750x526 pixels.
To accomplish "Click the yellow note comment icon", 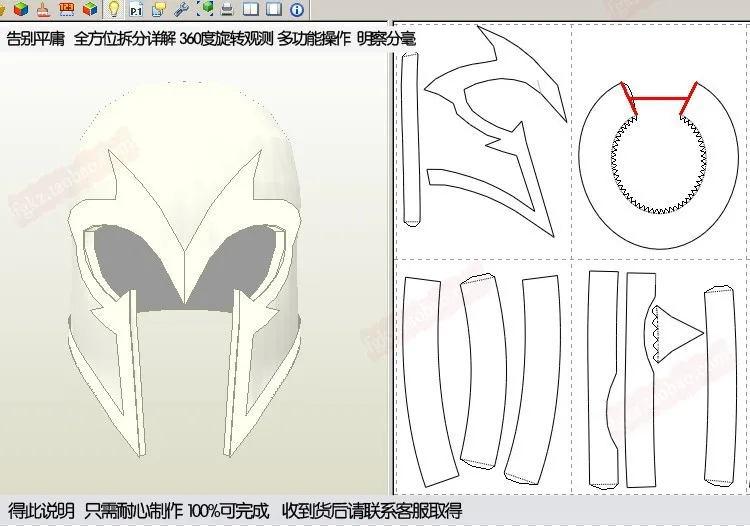I will [158, 10].
